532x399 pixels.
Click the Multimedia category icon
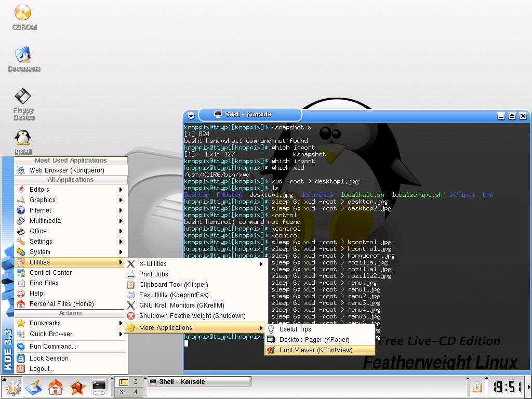click(21, 220)
